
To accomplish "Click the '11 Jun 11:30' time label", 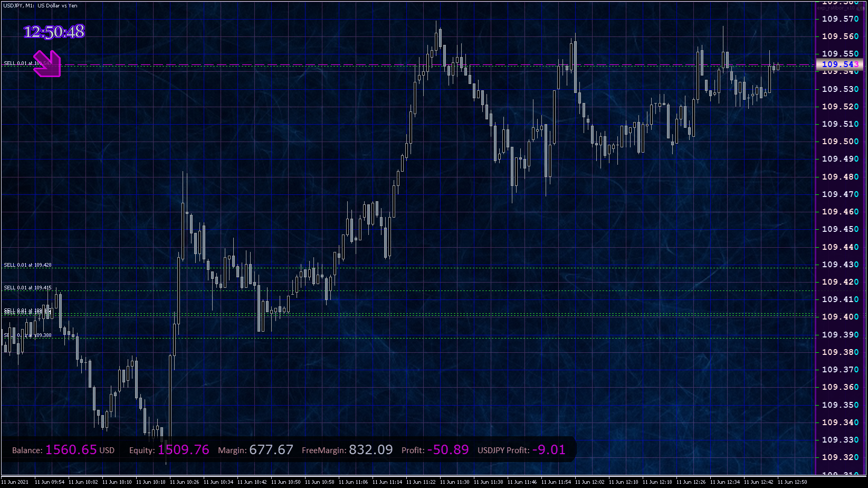I will [x=455, y=482].
